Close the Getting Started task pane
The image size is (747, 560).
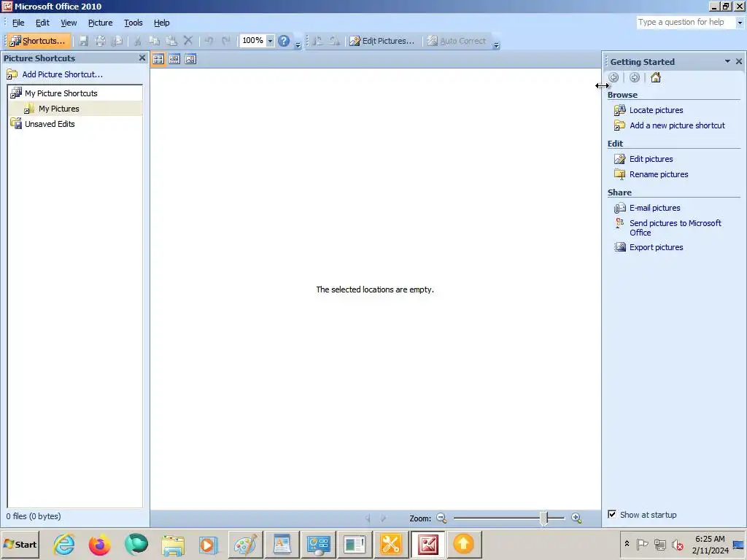(739, 61)
